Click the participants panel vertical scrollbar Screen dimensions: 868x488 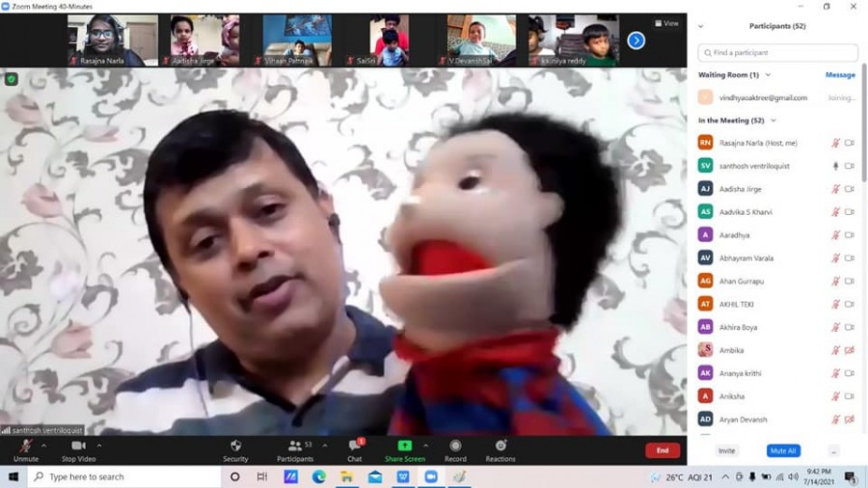coord(864,122)
